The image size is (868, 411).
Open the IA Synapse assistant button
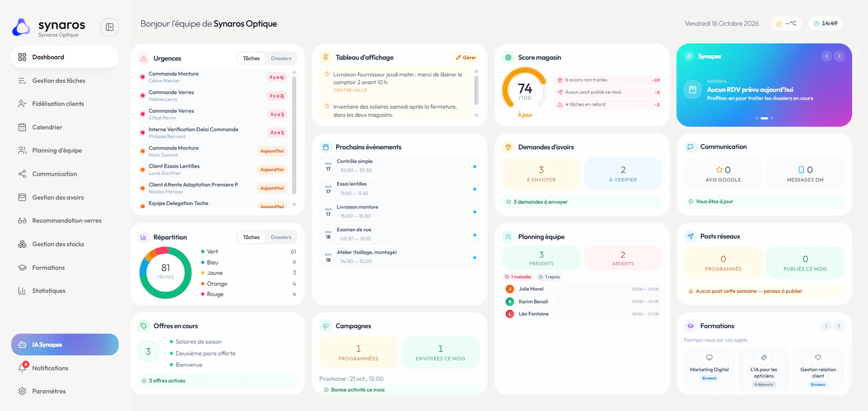[65, 345]
